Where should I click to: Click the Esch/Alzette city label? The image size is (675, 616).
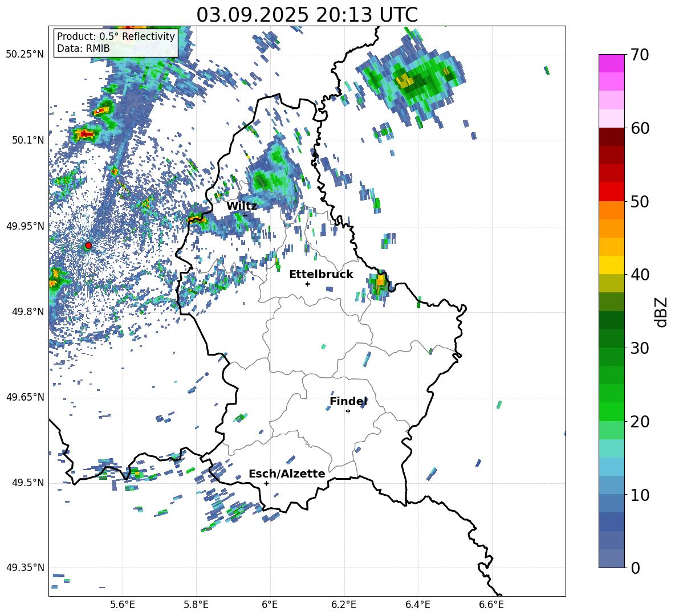(x=287, y=474)
